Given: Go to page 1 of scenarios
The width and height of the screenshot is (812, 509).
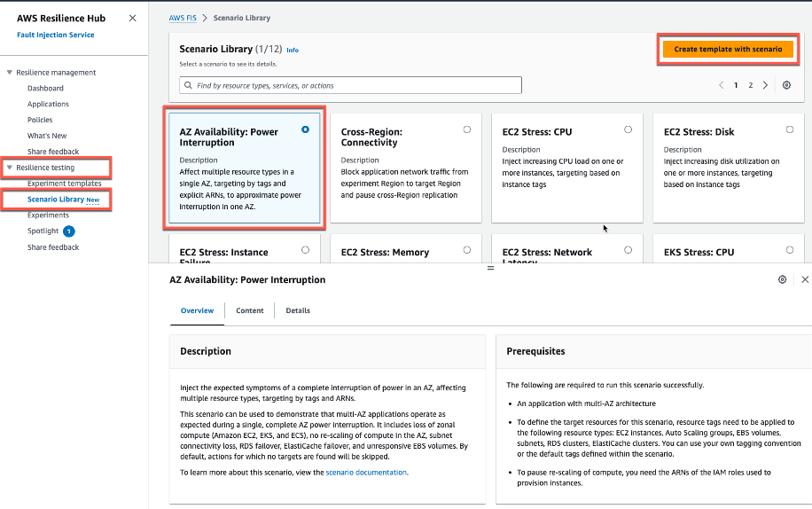Looking at the screenshot, I should [736, 85].
